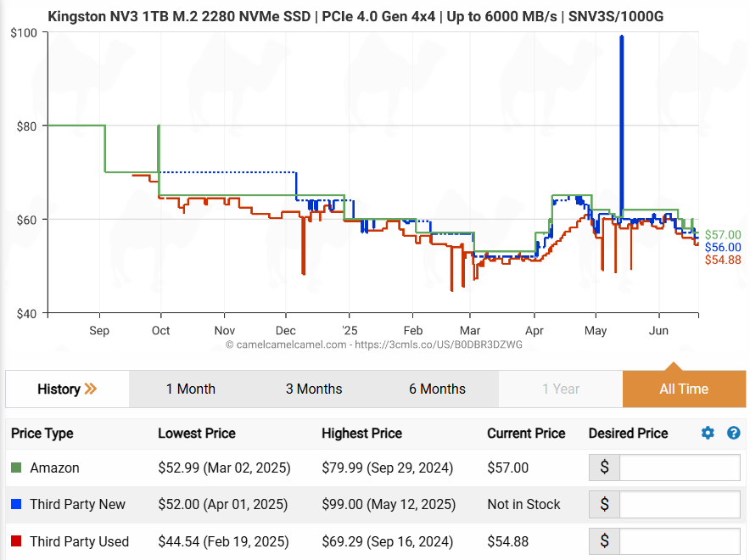Focus the Amazon desired price input field

679,468
